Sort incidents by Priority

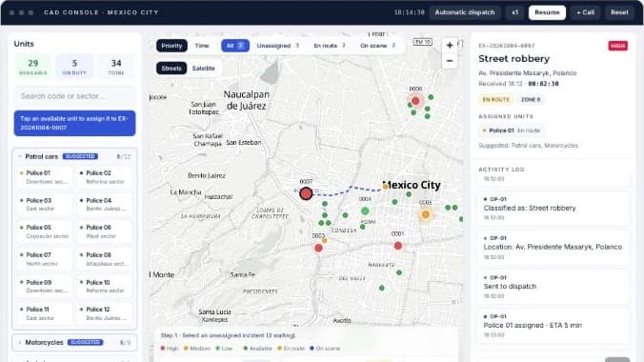[171, 46]
